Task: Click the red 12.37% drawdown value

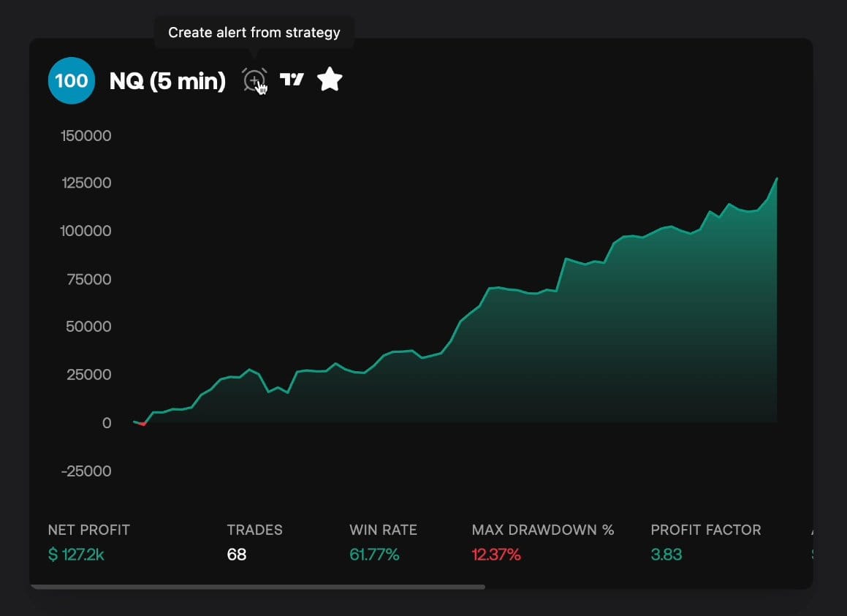Action: (x=496, y=555)
